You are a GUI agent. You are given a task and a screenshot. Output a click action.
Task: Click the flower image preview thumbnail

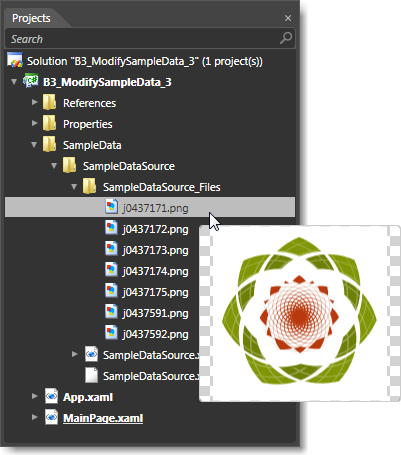(x=300, y=313)
